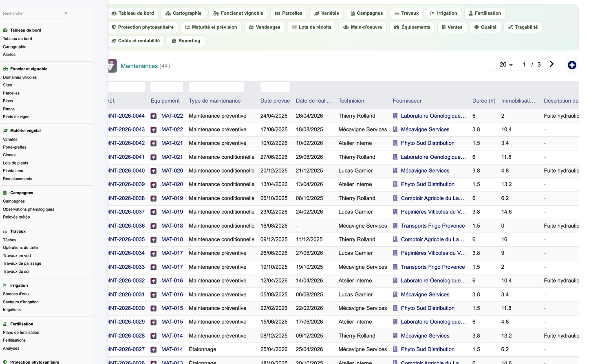Click the Réf. filter field

click(126, 87)
